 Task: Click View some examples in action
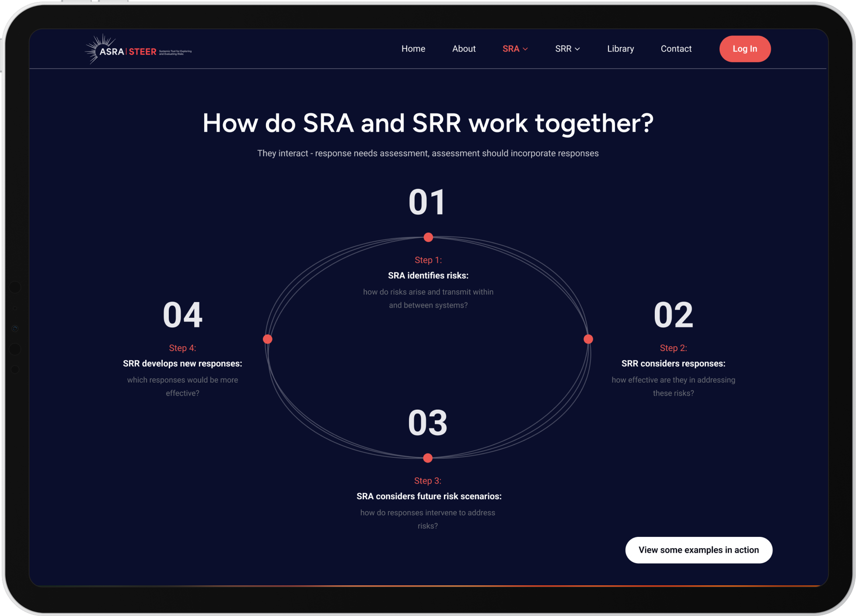[699, 550]
